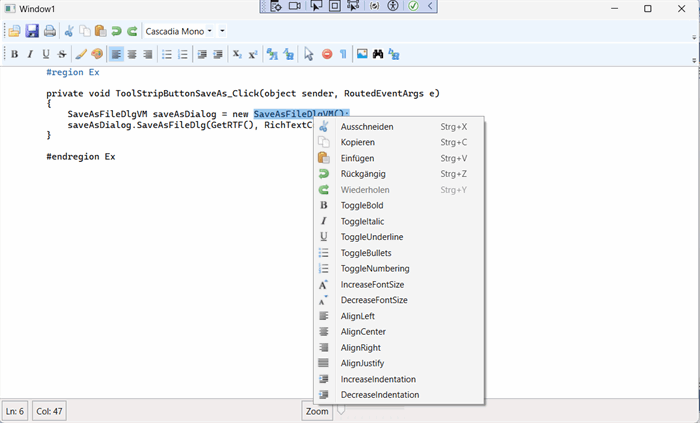Show paragraph marks with the pilcrow icon
Image resolution: width=700 pixels, height=423 pixels.
click(x=343, y=54)
